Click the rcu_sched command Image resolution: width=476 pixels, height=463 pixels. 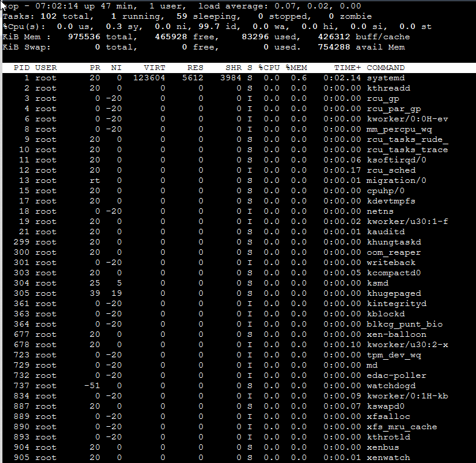[391, 170]
